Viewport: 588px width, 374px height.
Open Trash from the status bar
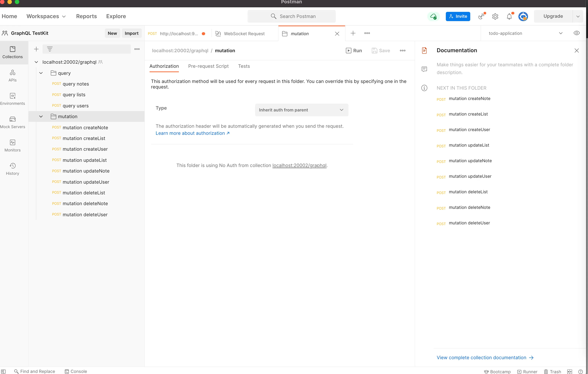click(x=553, y=372)
